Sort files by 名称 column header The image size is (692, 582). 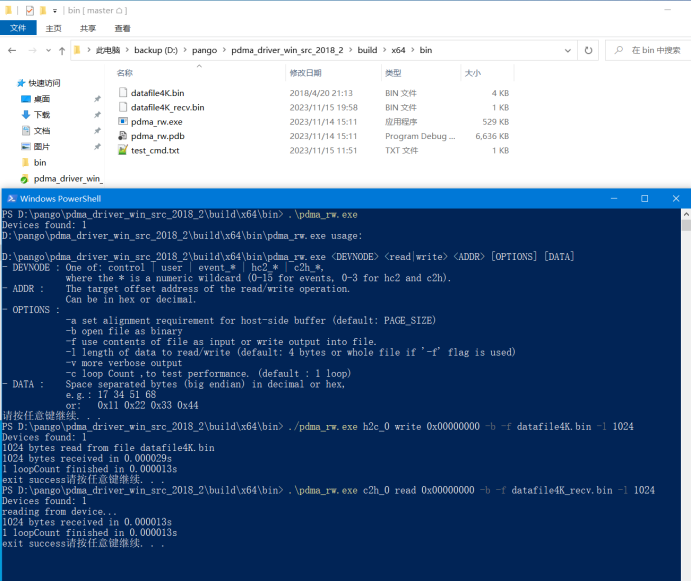point(125,73)
